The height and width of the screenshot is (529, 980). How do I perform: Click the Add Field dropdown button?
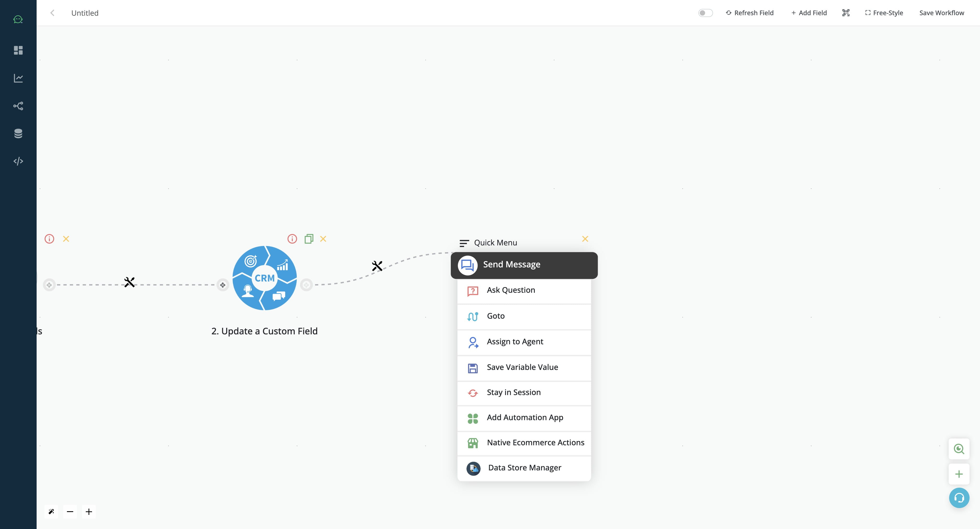tap(808, 12)
